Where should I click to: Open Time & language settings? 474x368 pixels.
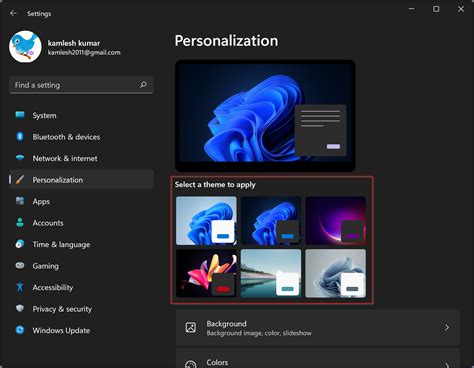(x=81, y=244)
